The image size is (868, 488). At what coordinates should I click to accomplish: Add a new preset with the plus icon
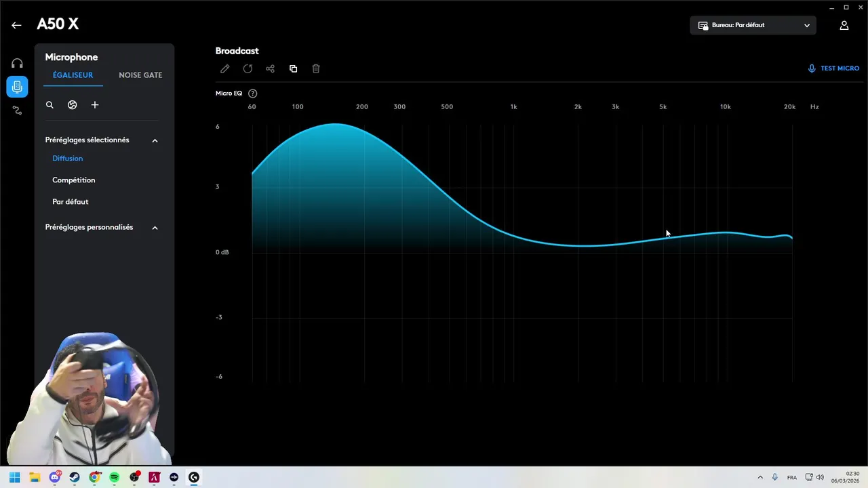95,105
